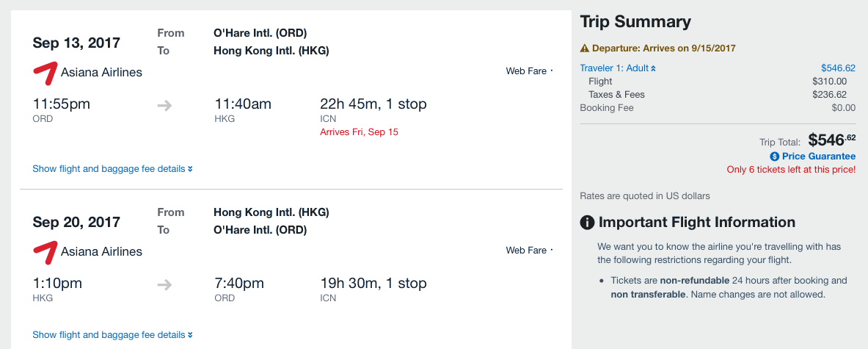This screenshot has width=868, height=349.
Task: Click the red 'Arrives Fri, Sep 15' notice
Action: coord(359,132)
